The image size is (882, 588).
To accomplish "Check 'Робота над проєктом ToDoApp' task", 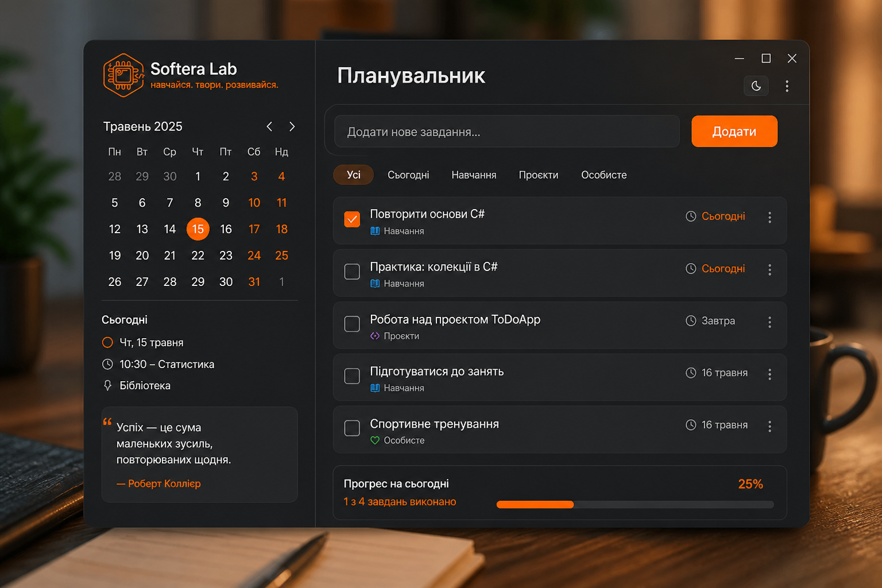I will (352, 323).
